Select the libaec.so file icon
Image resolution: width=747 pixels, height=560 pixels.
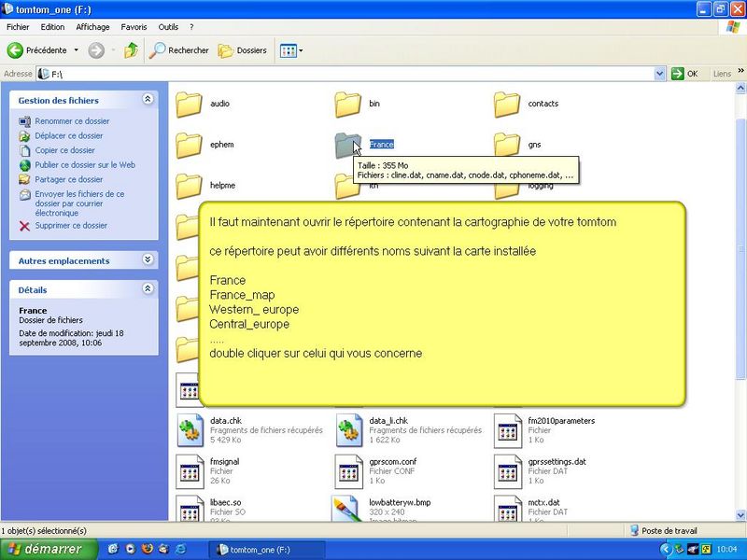click(x=190, y=509)
